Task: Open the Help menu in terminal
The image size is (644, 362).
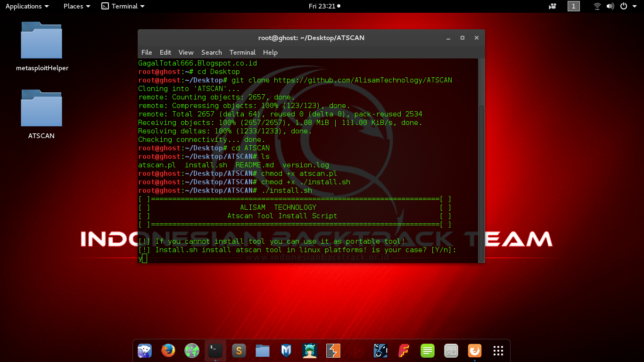Action: [270, 52]
